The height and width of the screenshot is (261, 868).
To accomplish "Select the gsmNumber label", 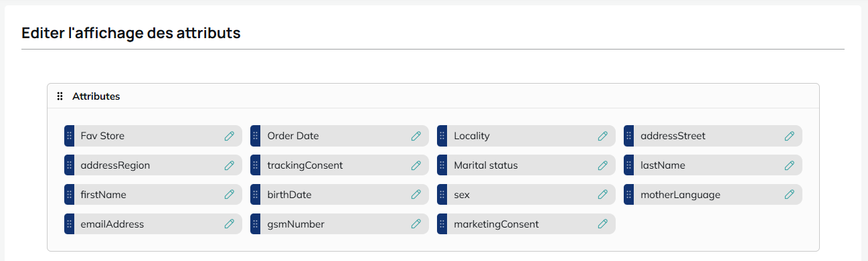I will [296, 224].
